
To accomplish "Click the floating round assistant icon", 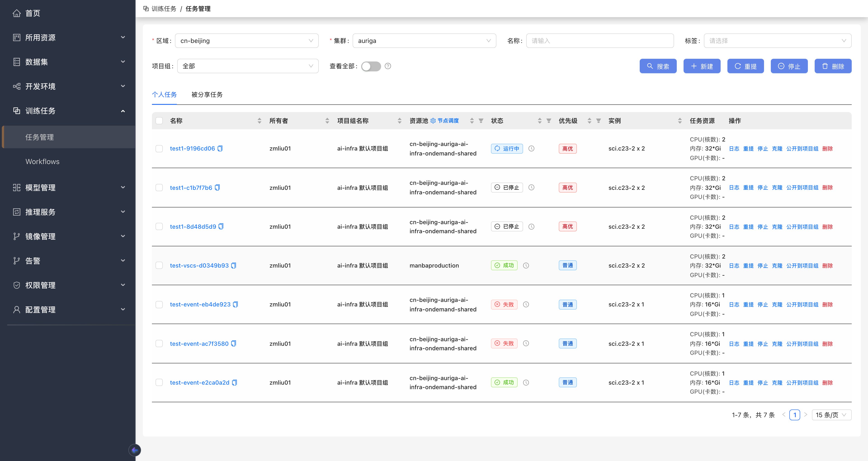I will (135, 450).
